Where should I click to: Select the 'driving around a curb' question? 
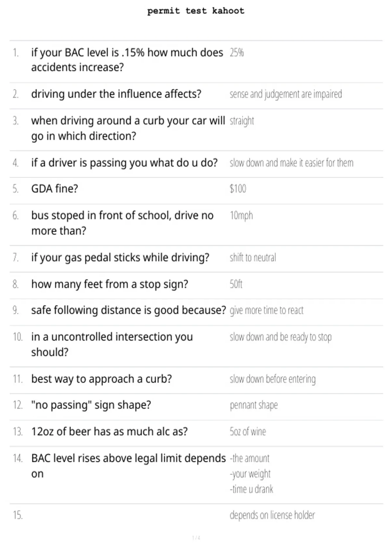pos(128,128)
